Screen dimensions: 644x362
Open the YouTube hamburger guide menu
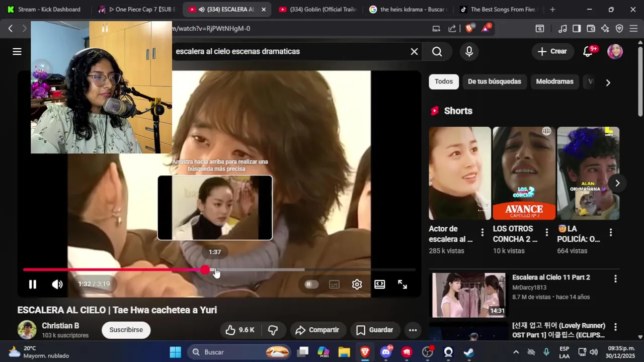pos(17,51)
